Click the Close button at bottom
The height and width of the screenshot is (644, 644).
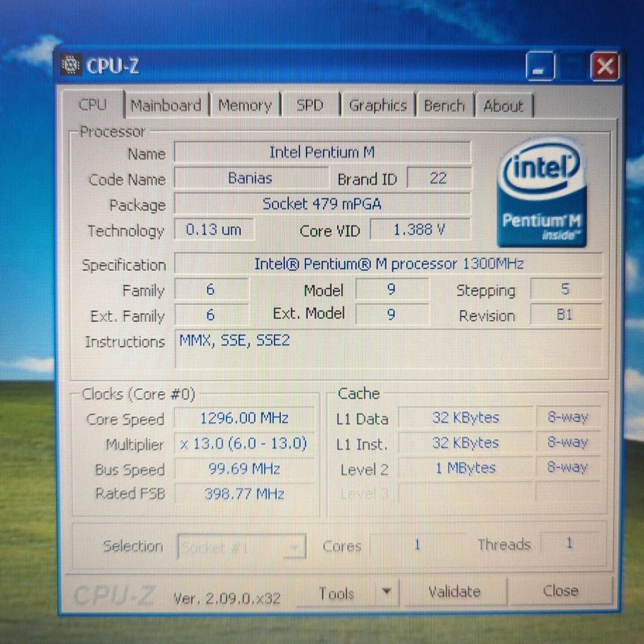pos(561,590)
